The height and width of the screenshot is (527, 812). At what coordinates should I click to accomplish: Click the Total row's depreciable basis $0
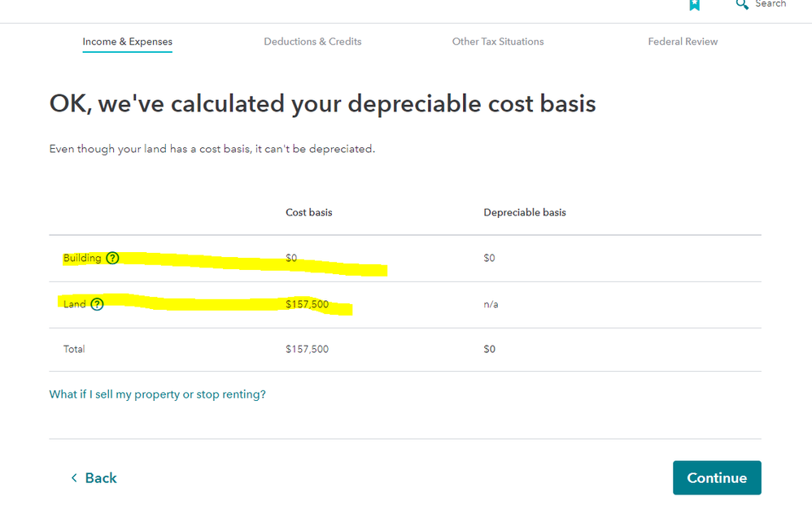tap(489, 349)
